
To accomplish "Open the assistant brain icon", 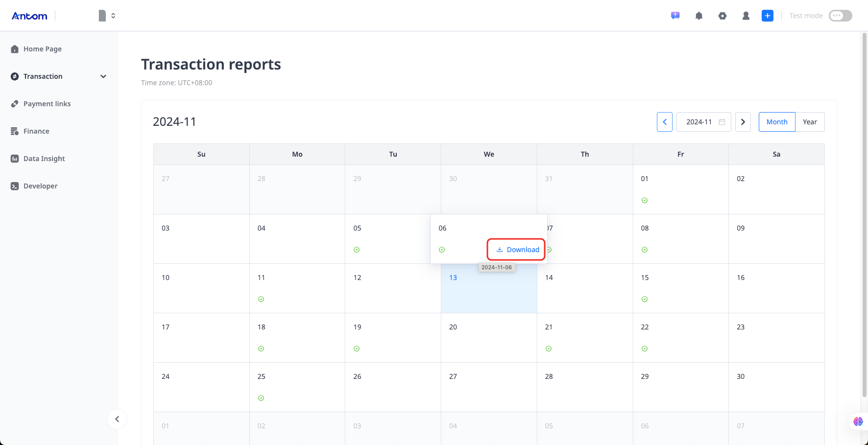I will click(x=858, y=422).
